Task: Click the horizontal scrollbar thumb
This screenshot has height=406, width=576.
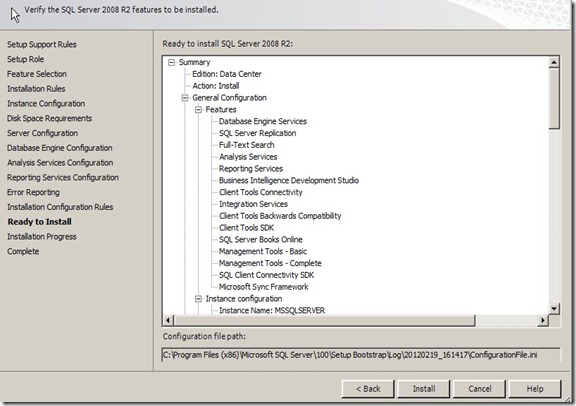Action: [x=324, y=320]
